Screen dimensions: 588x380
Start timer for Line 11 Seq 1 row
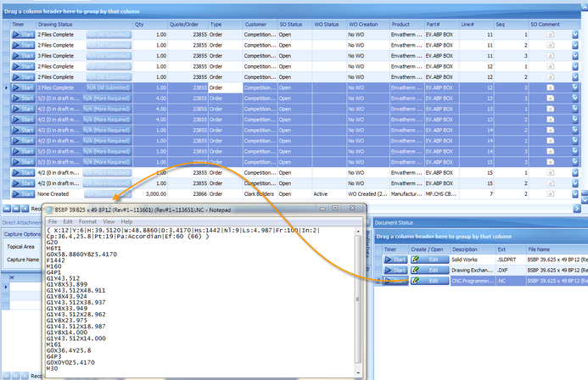click(23, 35)
